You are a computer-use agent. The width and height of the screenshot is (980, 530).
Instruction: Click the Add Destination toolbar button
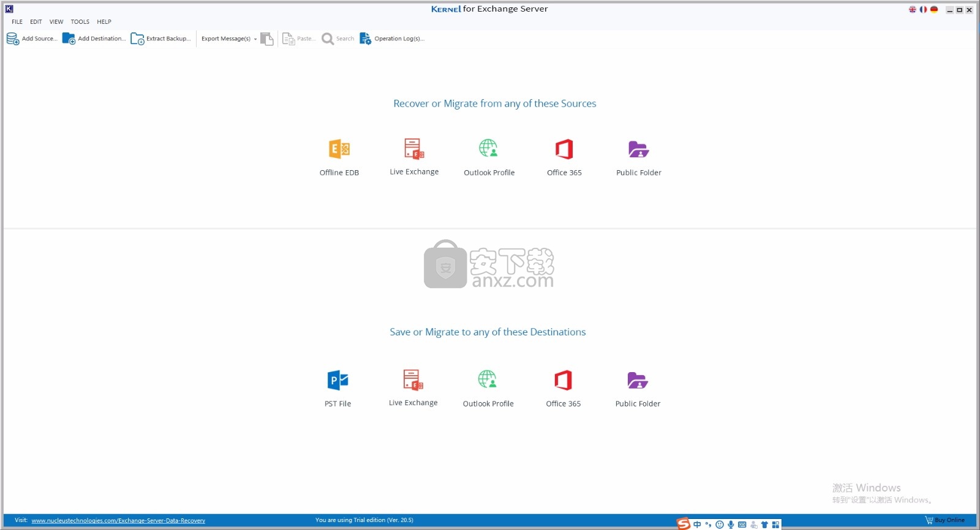tap(94, 39)
